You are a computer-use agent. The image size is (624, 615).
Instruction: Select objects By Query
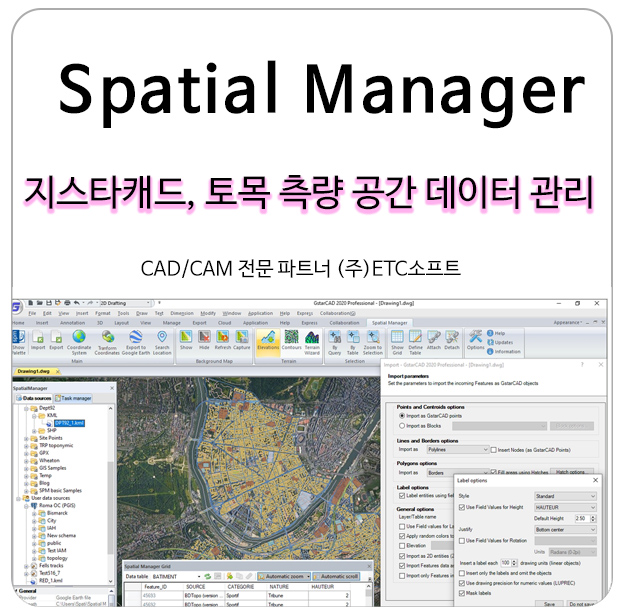pos(334,342)
